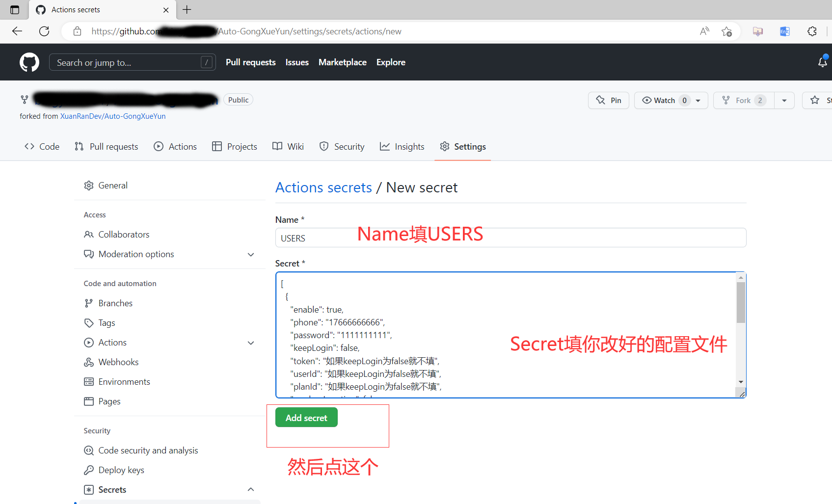This screenshot has height=504, width=832.
Task: Open the Security tab
Action: 342,147
